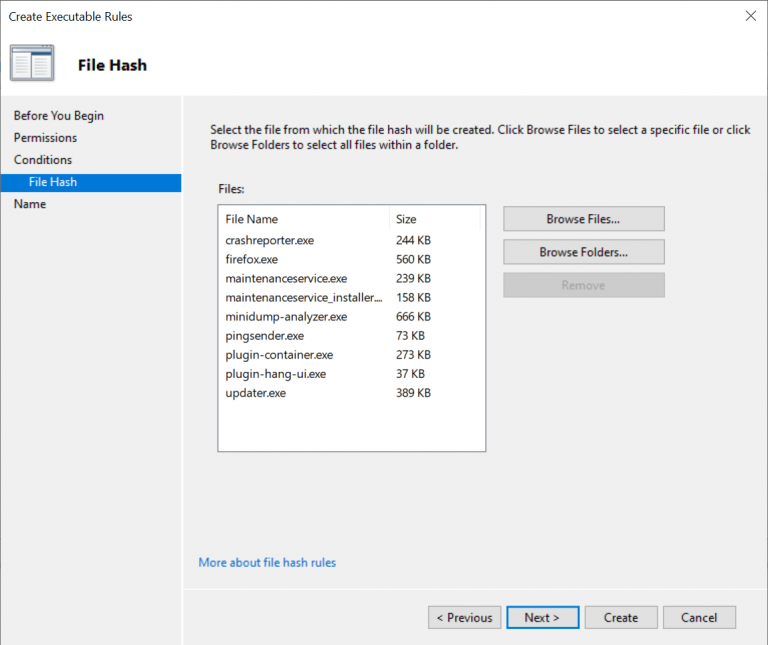Open the Name step in sidebar

pos(30,204)
